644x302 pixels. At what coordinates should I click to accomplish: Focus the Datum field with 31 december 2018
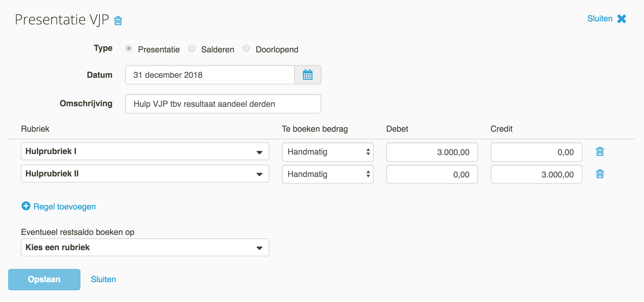click(x=210, y=75)
